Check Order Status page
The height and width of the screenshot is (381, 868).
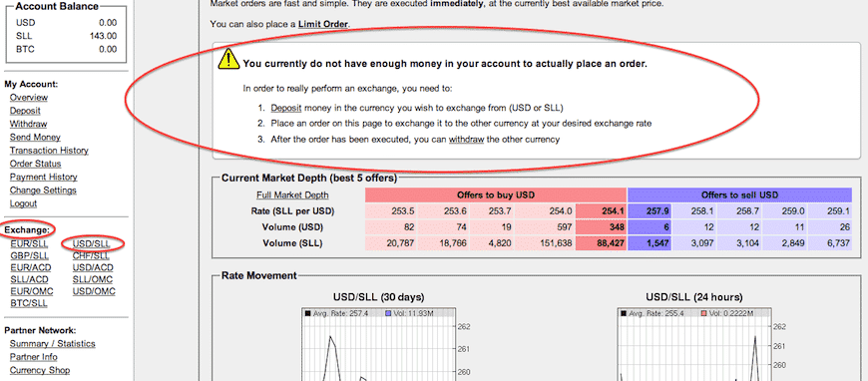point(36,164)
